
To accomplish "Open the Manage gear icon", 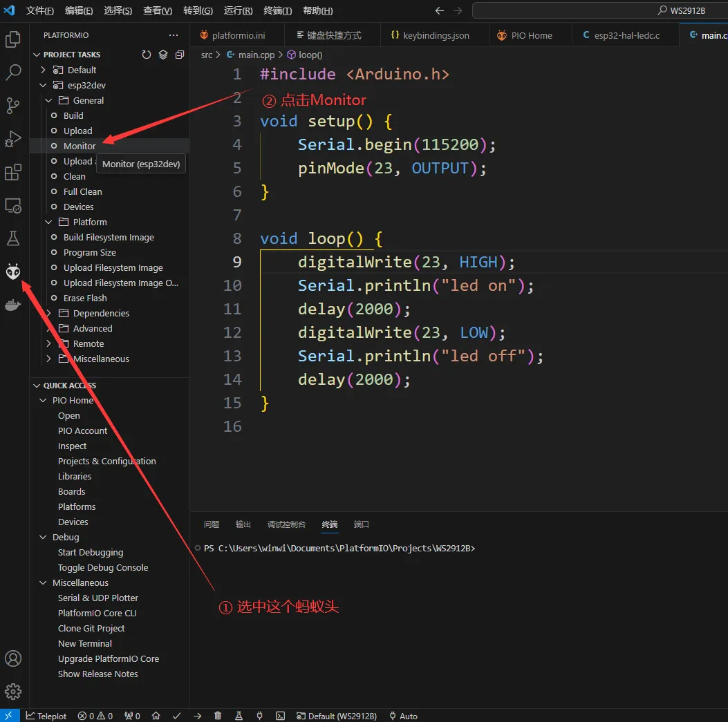I will pos(13,692).
